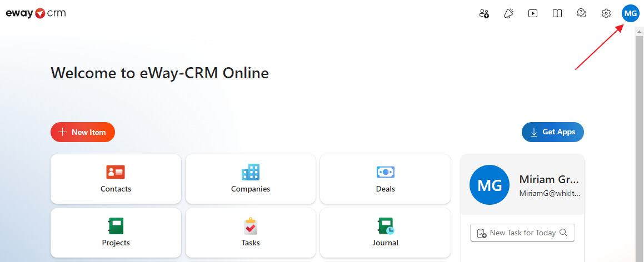Click the Miriam Gr... user name

[549, 180]
